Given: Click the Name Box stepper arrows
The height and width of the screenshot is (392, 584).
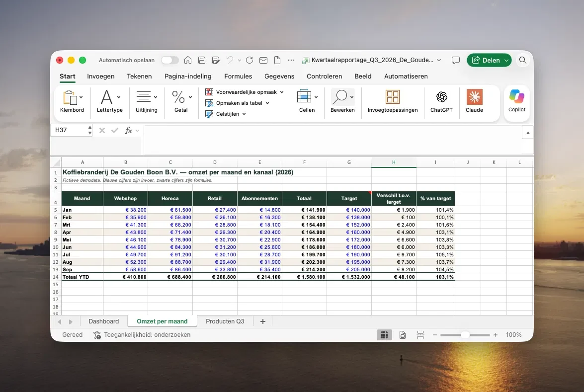Looking at the screenshot, I should click(x=90, y=130).
